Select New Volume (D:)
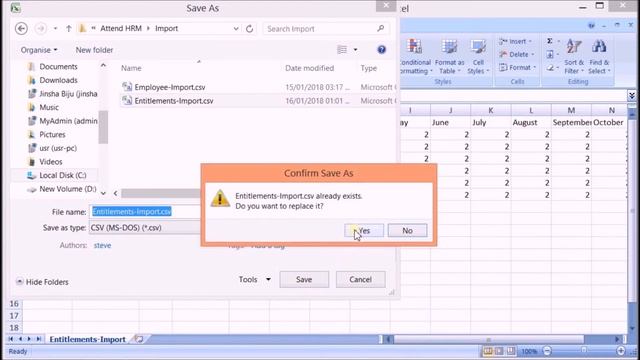The image size is (640, 360). pos(62,189)
